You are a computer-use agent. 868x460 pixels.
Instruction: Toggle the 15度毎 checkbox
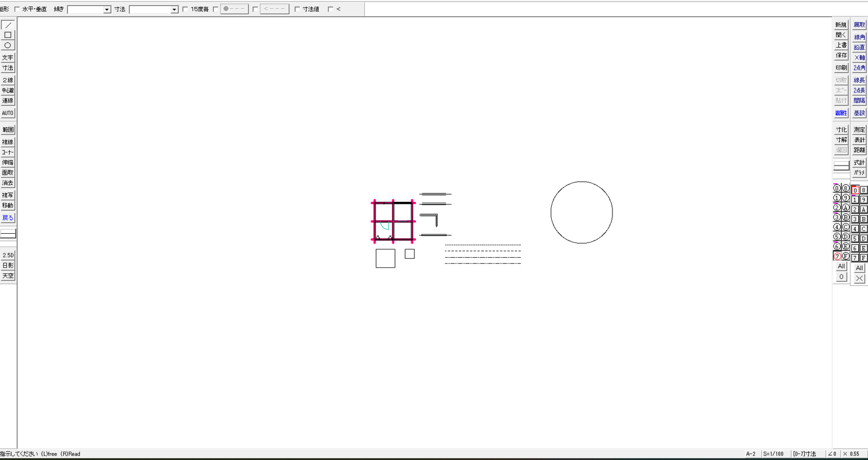[x=185, y=9]
